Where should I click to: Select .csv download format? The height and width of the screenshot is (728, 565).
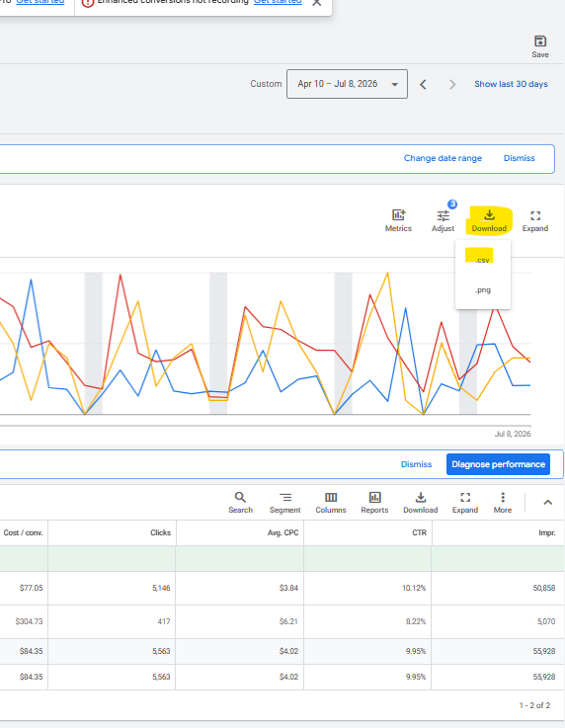[x=482, y=260]
